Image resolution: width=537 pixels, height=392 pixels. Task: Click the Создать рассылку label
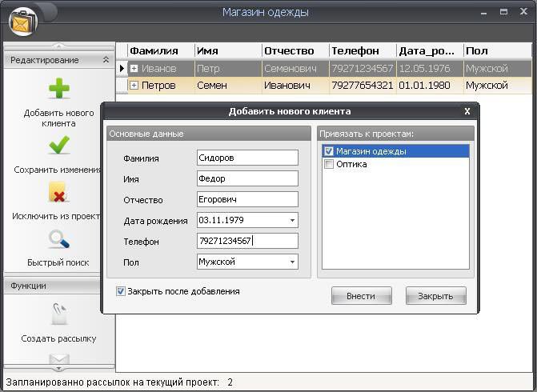58,338
